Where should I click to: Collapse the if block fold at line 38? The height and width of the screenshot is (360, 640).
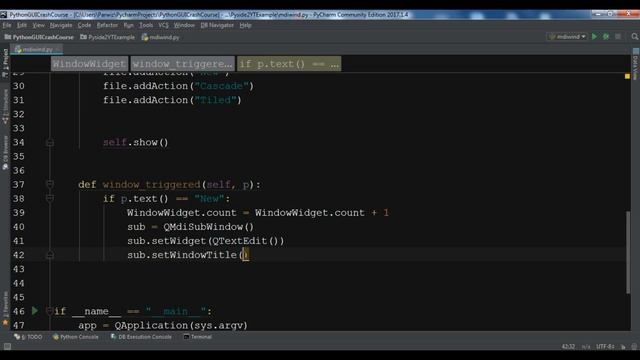point(50,198)
